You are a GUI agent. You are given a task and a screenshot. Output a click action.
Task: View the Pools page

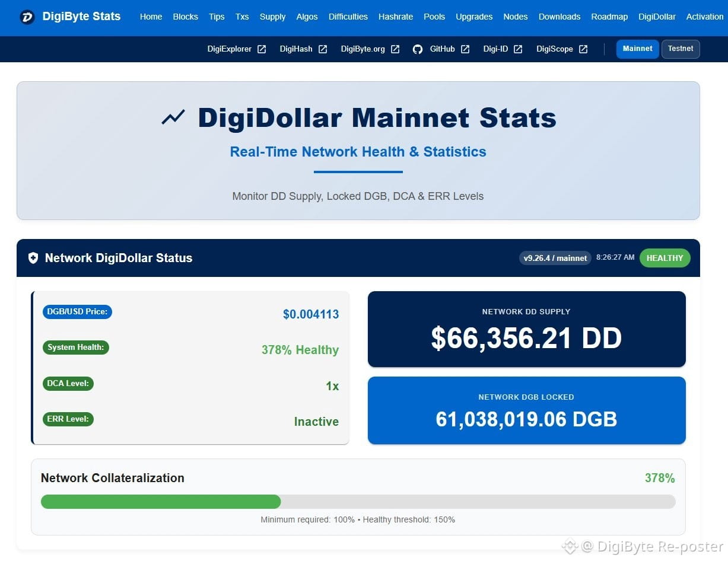[x=434, y=17]
